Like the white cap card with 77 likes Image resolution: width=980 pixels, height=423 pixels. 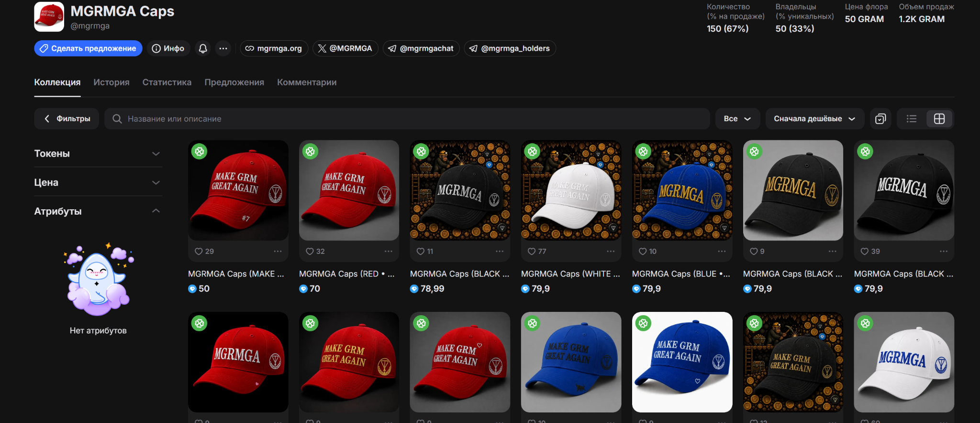pos(532,252)
